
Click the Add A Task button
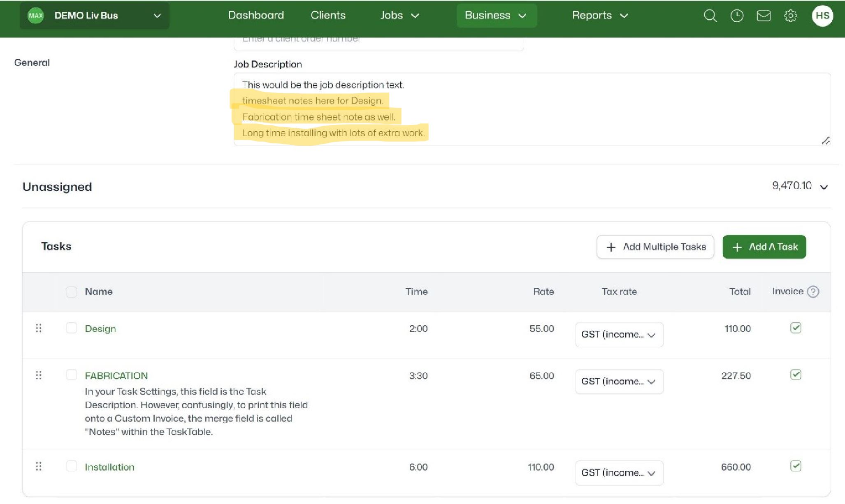tap(764, 247)
